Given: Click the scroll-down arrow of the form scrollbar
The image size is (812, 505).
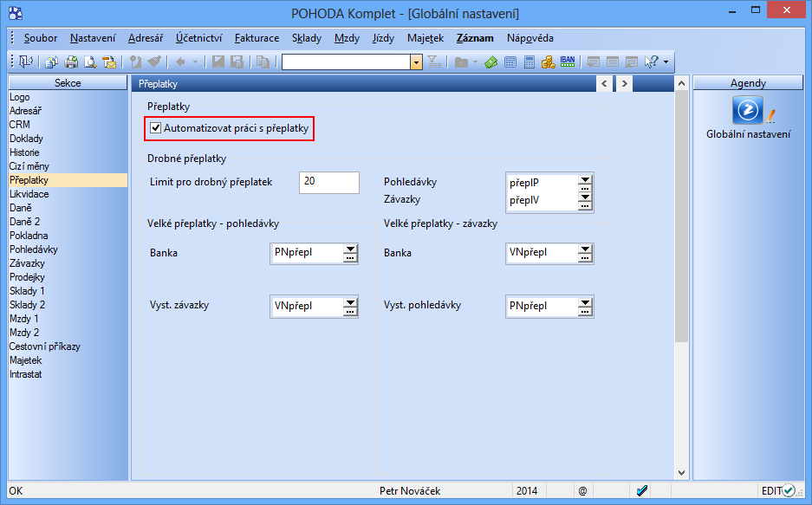Looking at the screenshot, I should 681,473.
